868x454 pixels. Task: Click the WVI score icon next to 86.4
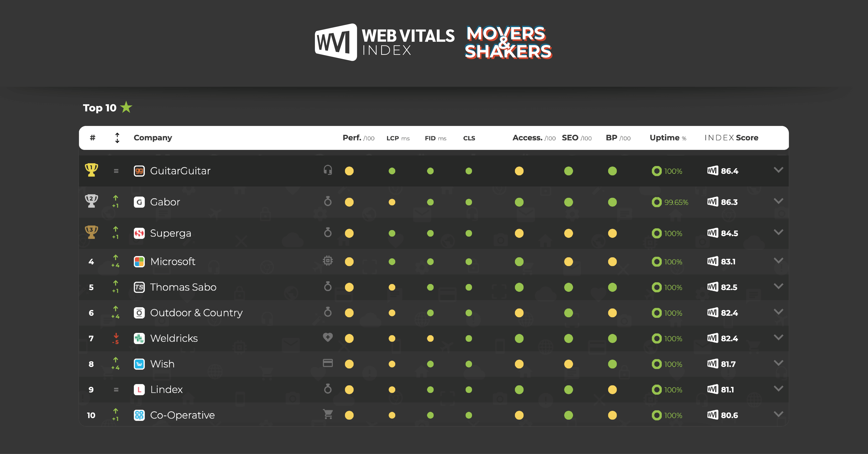pyautogui.click(x=713, y=171)
